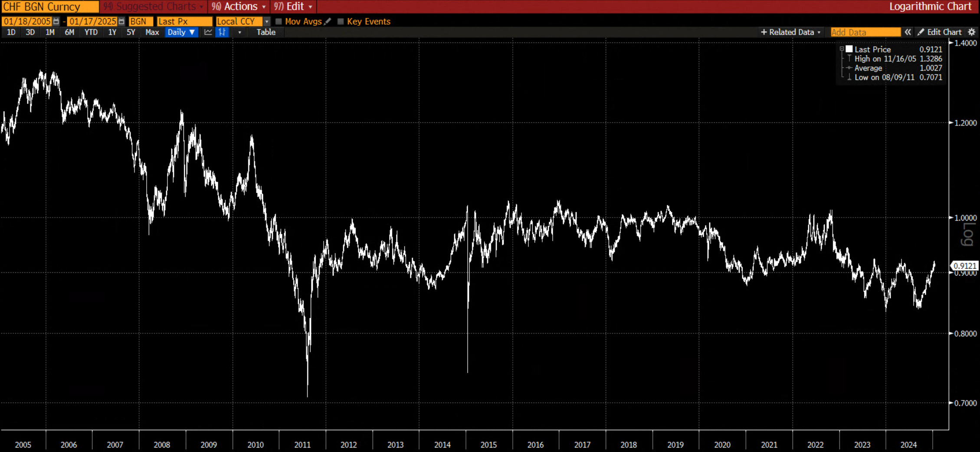
Task: Switch to line chart type icon
Action: point(208,32)
